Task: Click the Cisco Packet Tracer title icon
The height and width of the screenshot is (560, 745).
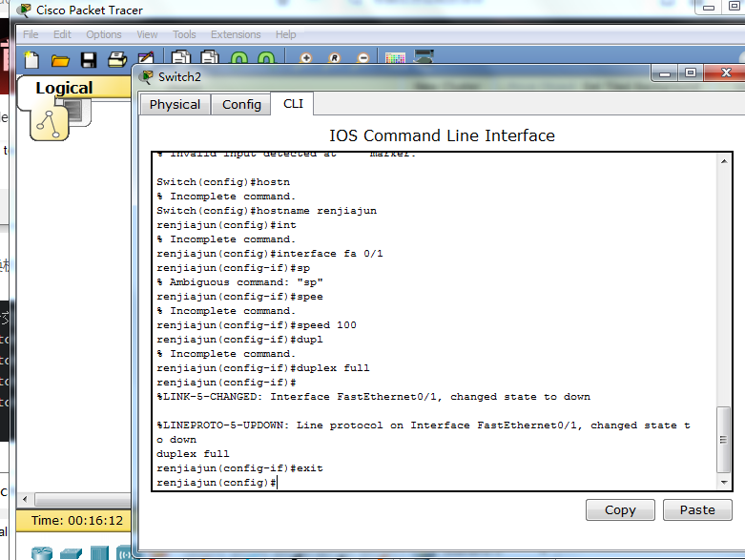Action: click(x=26, y=10)
